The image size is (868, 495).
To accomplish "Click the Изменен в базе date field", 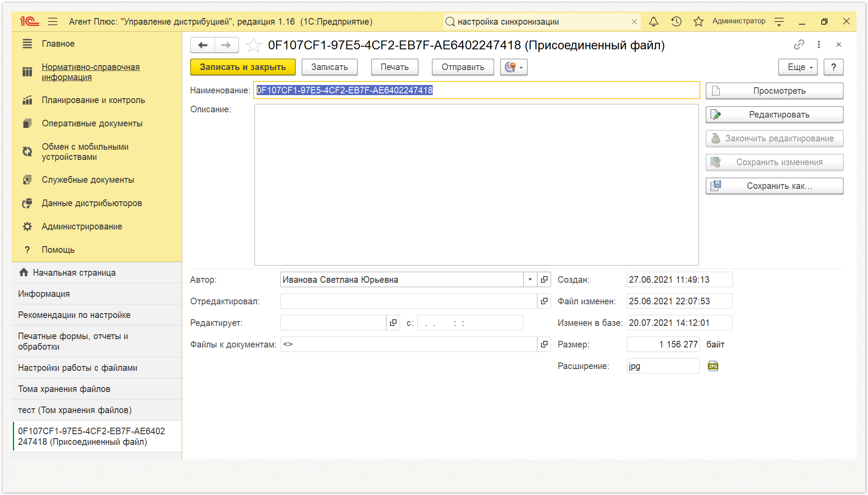I will click(x=679, y=323).
